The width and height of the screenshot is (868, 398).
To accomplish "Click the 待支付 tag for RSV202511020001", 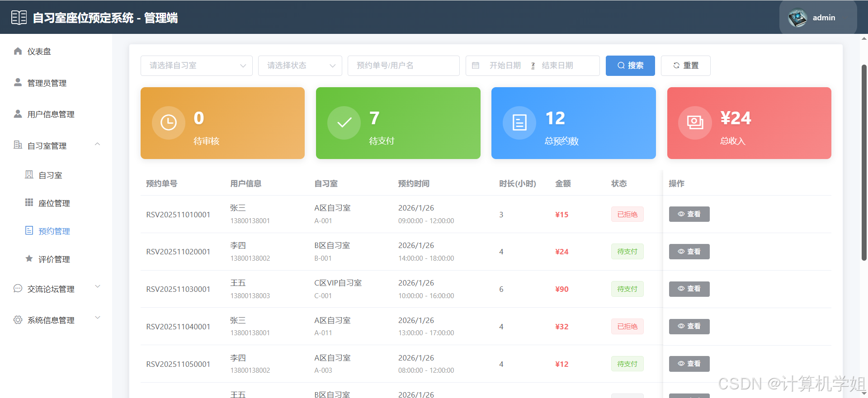I will tap(627, 252).
